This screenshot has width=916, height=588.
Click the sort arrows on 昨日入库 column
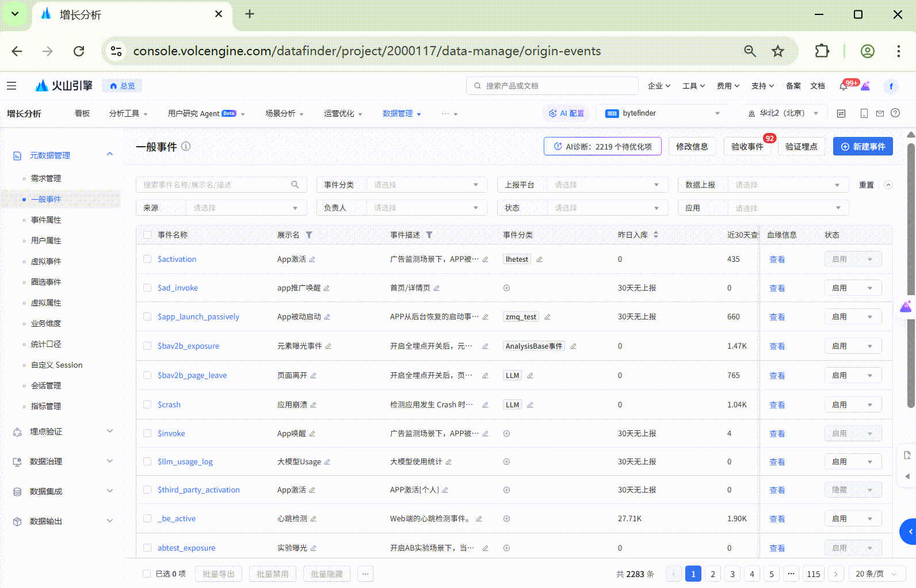coord(656,235)
